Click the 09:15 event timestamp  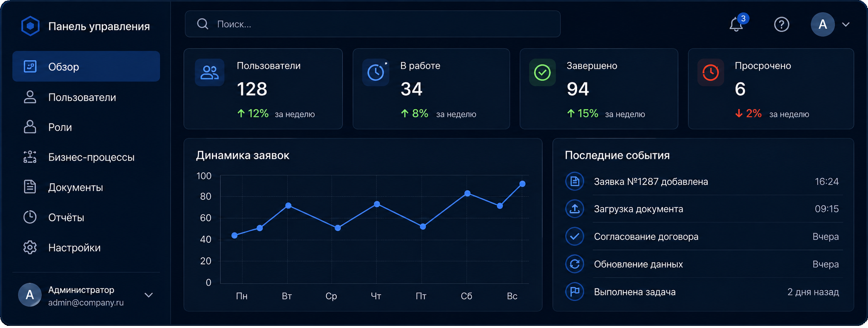click(827, 209)
